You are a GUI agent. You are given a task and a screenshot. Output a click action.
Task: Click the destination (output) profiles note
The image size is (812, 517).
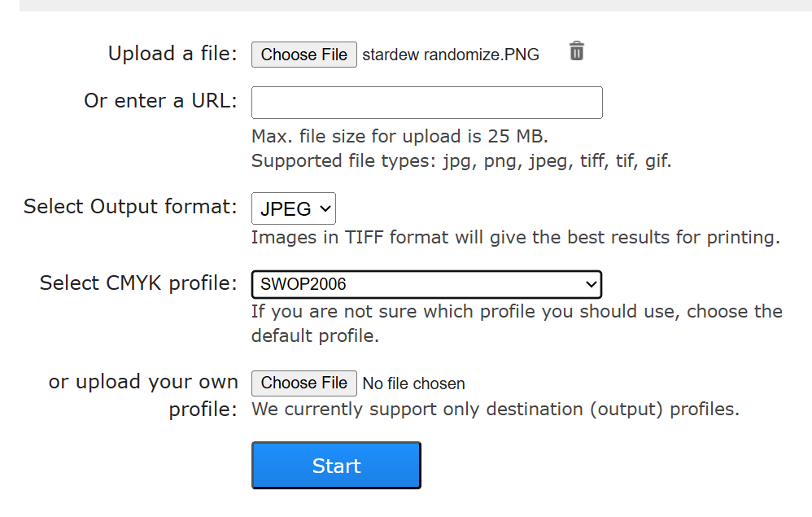[495, 409]
